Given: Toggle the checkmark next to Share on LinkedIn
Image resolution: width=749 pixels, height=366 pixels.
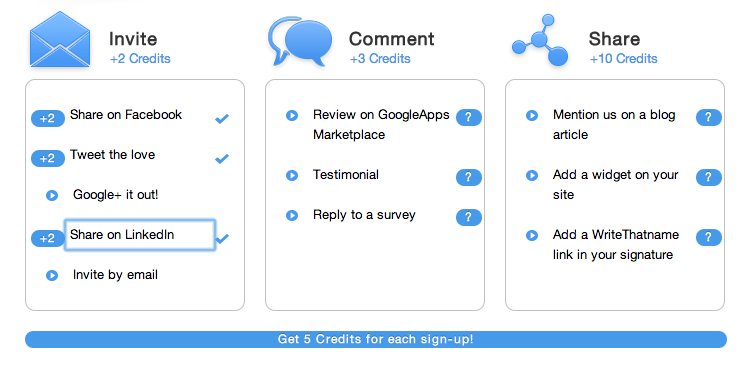Looking at the screenshot, I should click(x=223, y=238).
